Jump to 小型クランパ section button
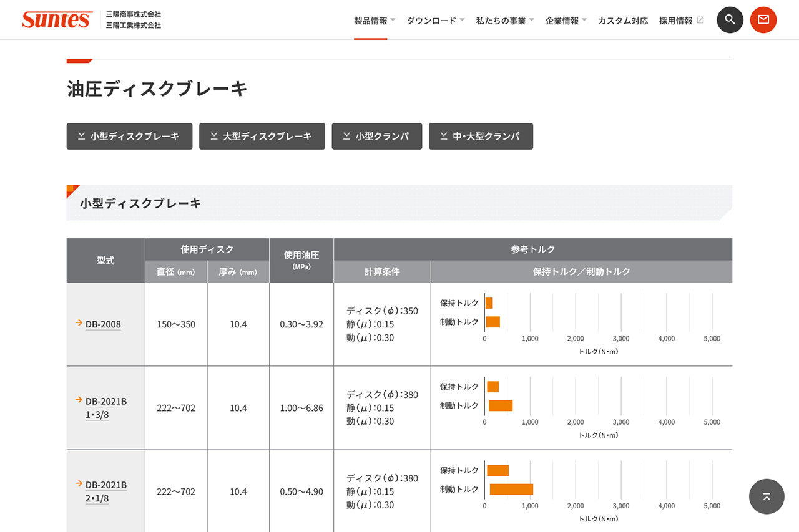Screen dimensions: 799x532 pos(377,136)
